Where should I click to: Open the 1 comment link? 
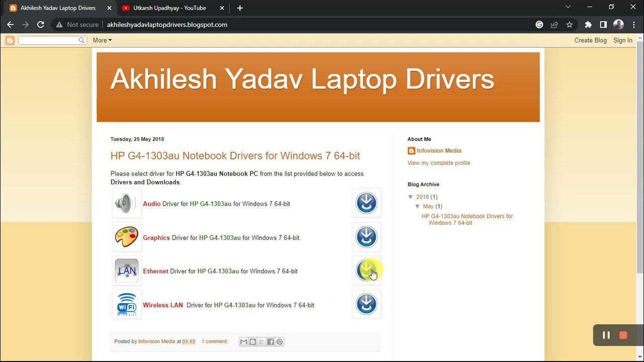(215, 341)
